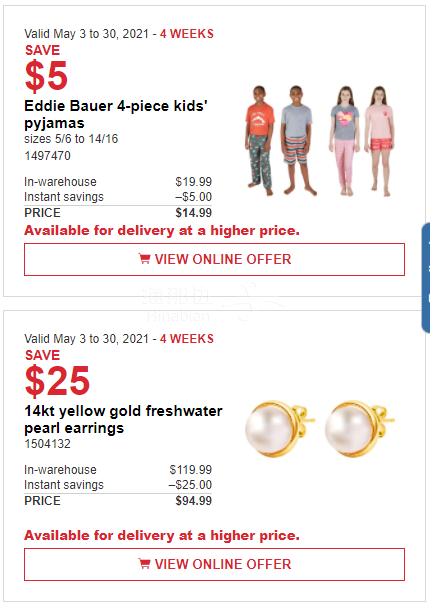This screenshot has height=604, width=430.
Task: Select the Eddie Bauer 4-piece kids' pyjamas title
Action: [116, 114]
